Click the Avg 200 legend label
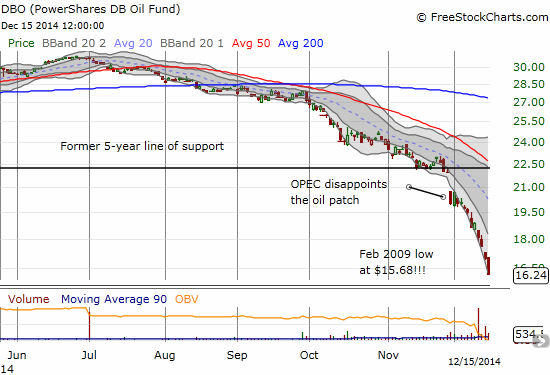The width and height of the screenshot is (550, 375). [x=301, y=43]
